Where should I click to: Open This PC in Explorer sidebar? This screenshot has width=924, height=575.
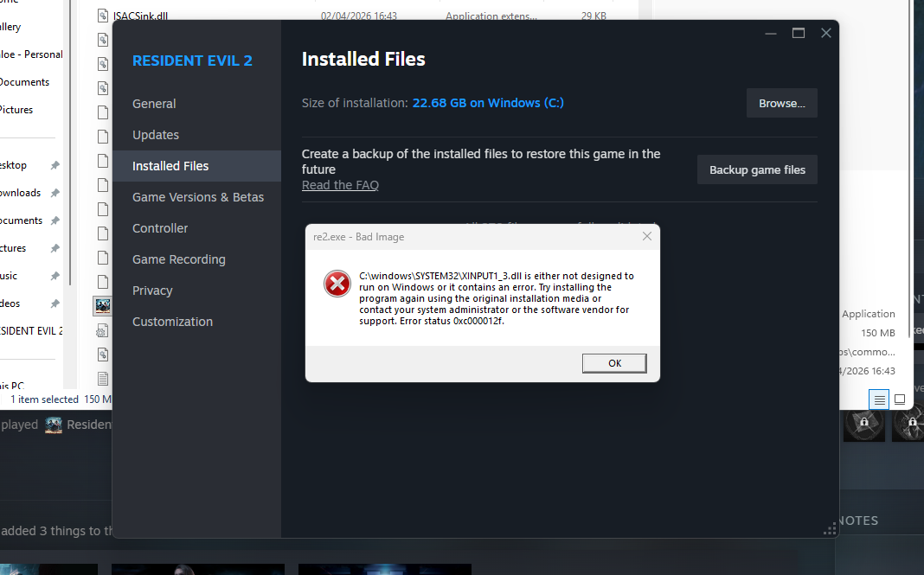coord(12,386)
